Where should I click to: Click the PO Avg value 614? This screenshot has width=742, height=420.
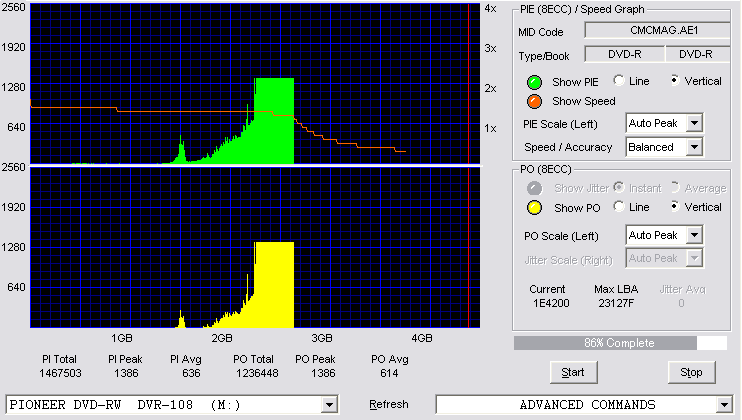pyautogui.click(x=389, y=373)
